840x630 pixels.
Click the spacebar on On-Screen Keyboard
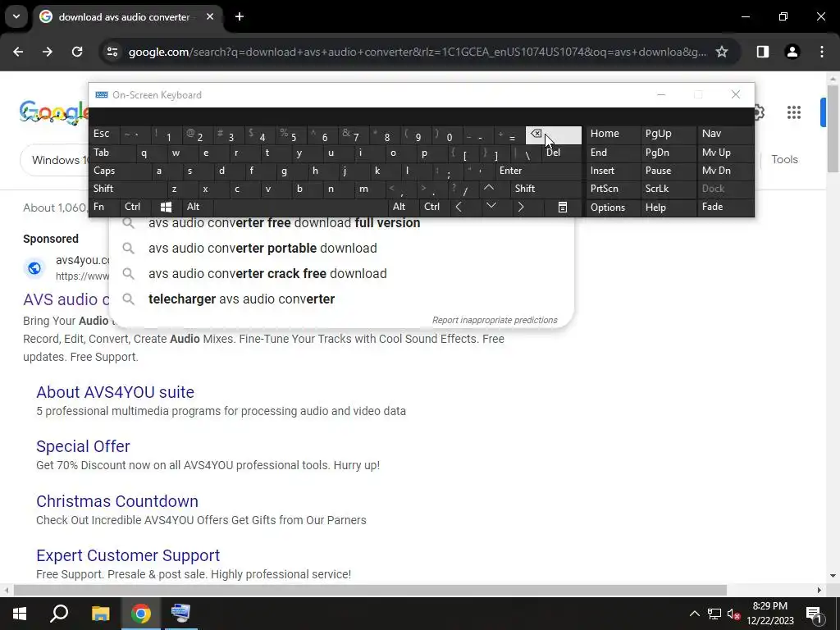tap(301, 207)
